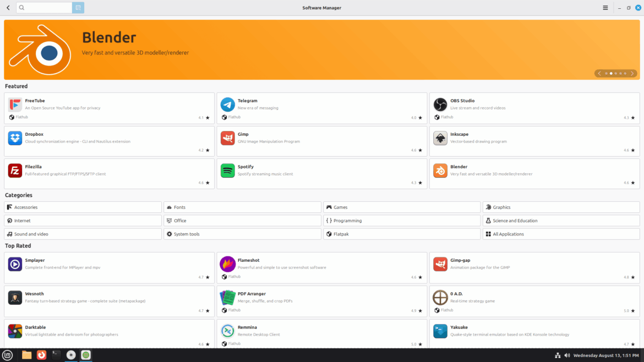The image size is (644, 362).
Task: View All Applications
Action: click(x=560, y=233)
